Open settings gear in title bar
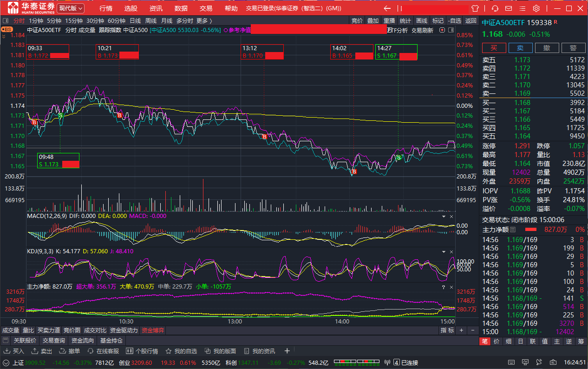The height and width of the screenshot is (369, 588). click(536, 8)
